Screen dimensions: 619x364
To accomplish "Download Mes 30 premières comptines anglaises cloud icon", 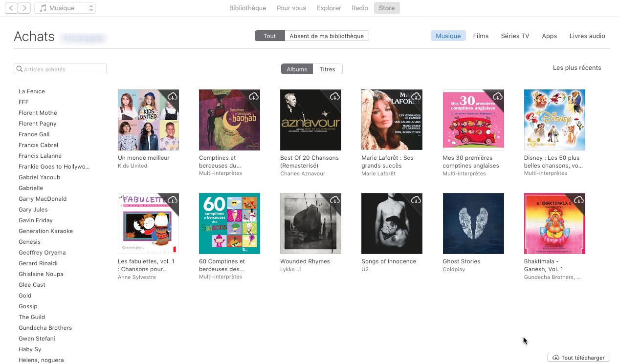I will [497, 96].
